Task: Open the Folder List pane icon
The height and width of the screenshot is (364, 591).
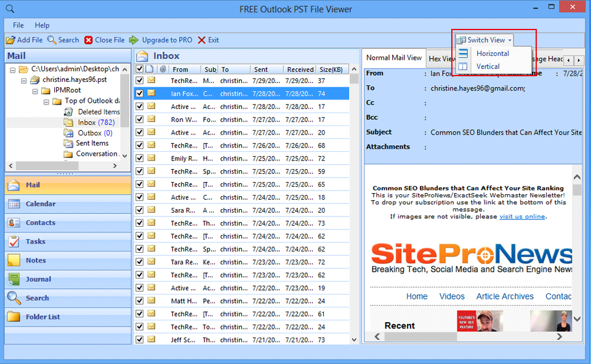Action: click(14, 317)
